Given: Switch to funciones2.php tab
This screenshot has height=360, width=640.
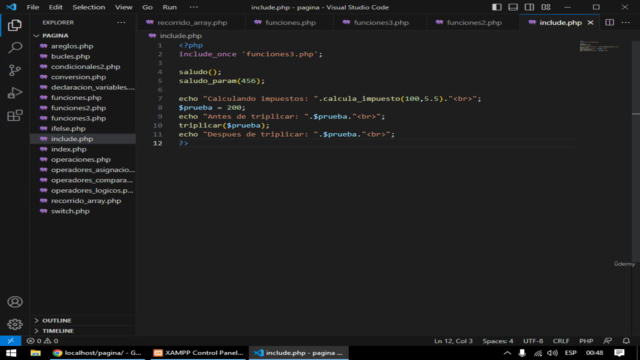Looking at the screenshot, I should (x=473, y=22).
